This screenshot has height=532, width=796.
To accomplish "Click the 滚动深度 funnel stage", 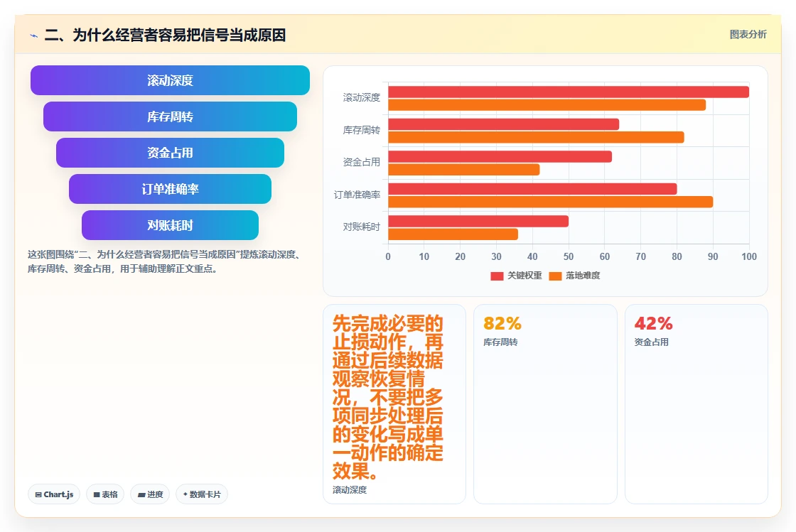I will coord(170,80).
